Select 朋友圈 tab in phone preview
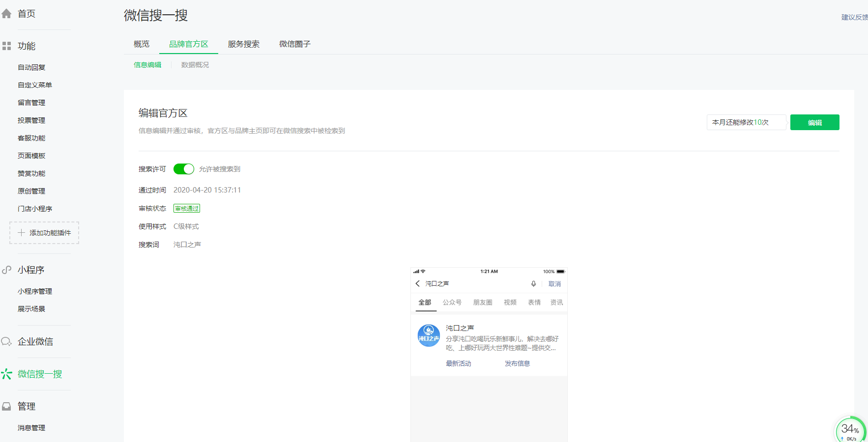 point(483,303)
